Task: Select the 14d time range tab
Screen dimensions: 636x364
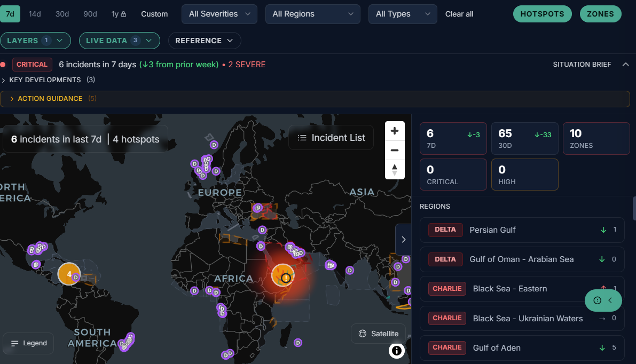Action: [35, 14]
